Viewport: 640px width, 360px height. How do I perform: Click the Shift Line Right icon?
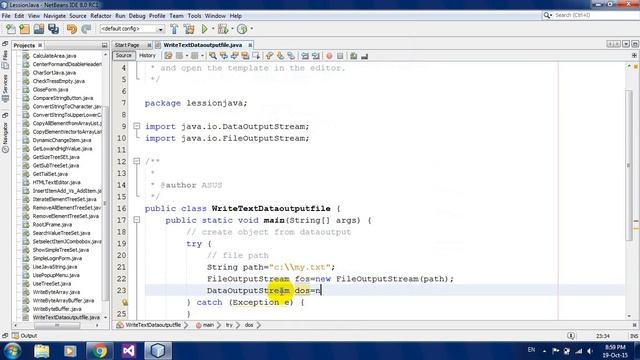pos(316,56)
